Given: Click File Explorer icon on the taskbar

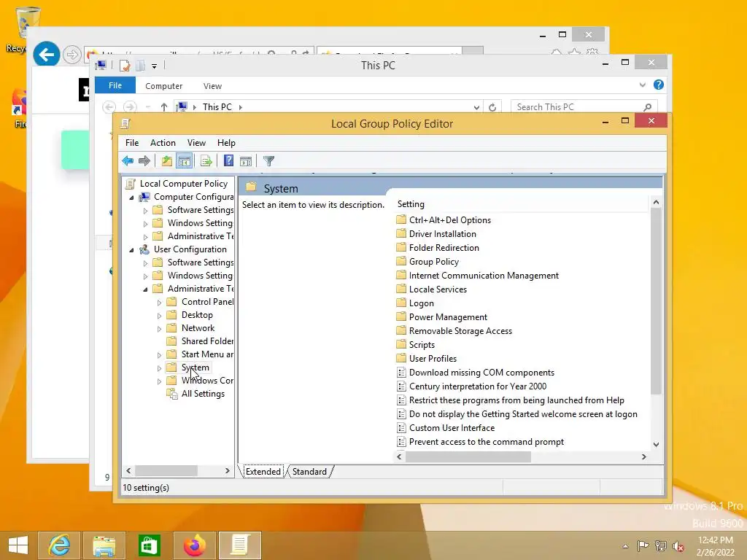Looking at the screenshot, I should pyautogui.click(x=104, y=545).
